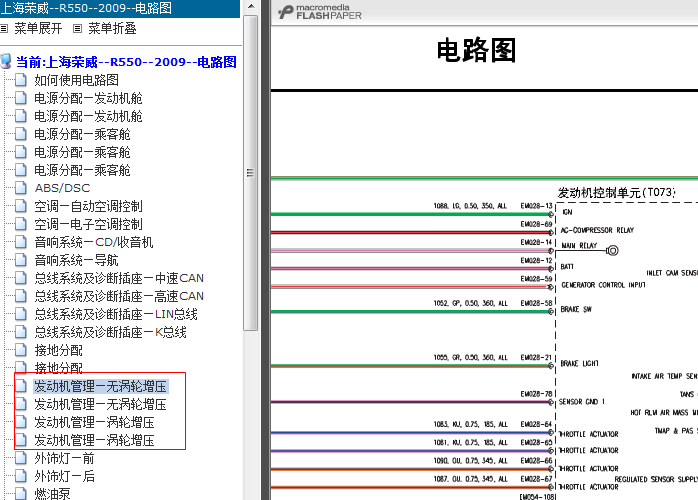Viewport: 698px width, 500px height.
Task: Open 燃油泵 diagram entry
Action: pos(52,494)
